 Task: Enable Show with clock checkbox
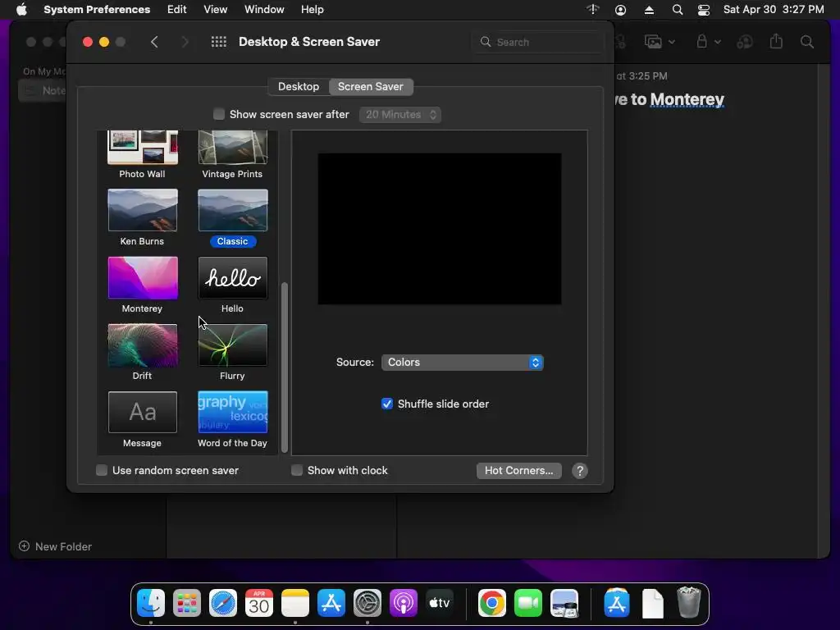point(297,470)
